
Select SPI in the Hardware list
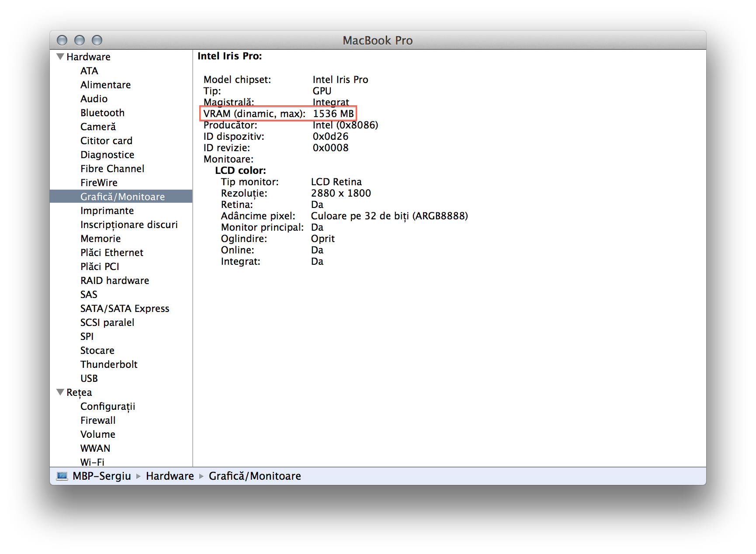87,336
